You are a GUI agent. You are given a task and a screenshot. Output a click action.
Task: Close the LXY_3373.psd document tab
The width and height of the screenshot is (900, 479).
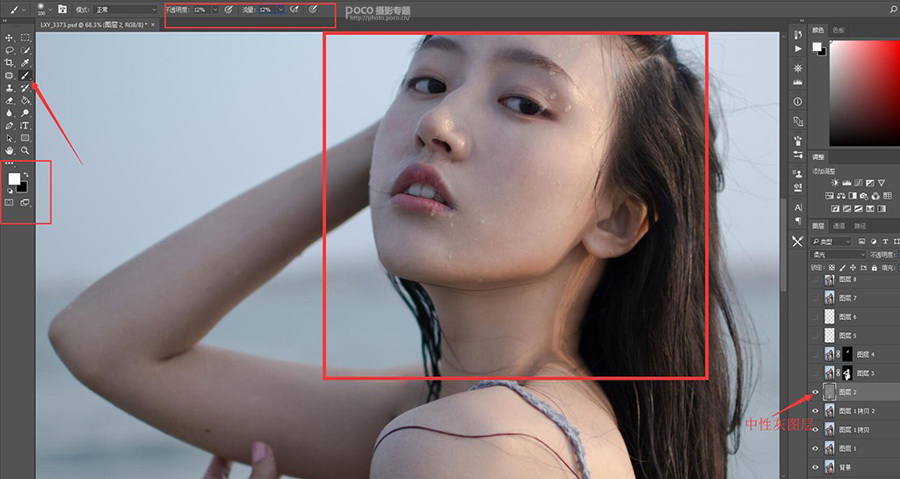(x=153, y=25)
